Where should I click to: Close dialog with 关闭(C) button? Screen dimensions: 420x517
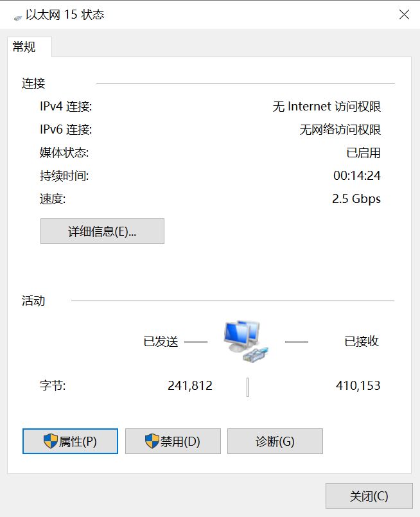(369, 496)
